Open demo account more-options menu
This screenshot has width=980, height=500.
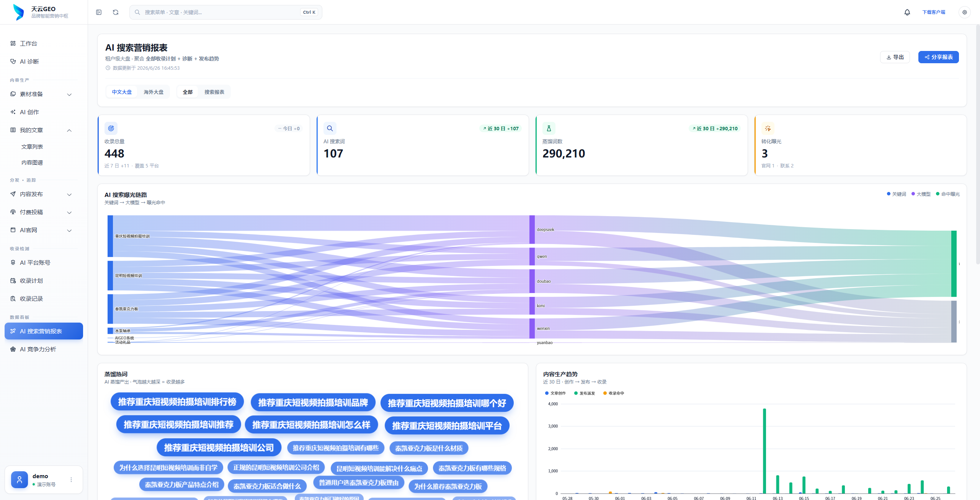pyautogui.click(x=71, y=480)
